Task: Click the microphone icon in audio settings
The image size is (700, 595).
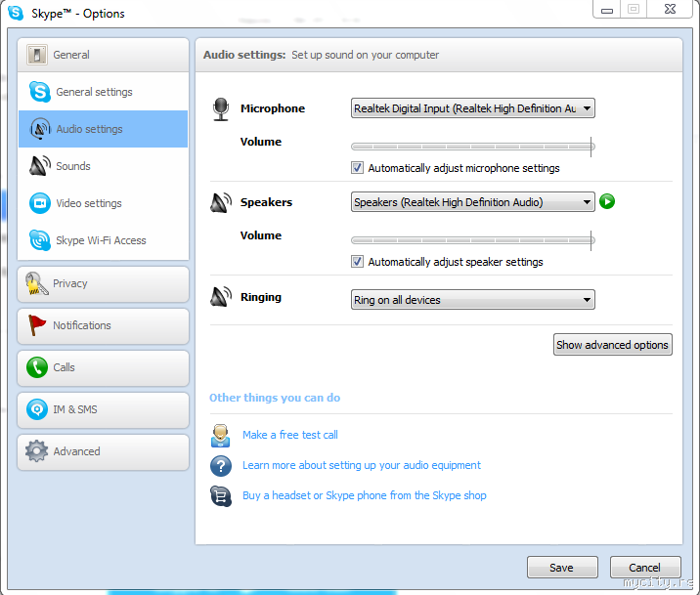Action: click(x=221, y=109)
